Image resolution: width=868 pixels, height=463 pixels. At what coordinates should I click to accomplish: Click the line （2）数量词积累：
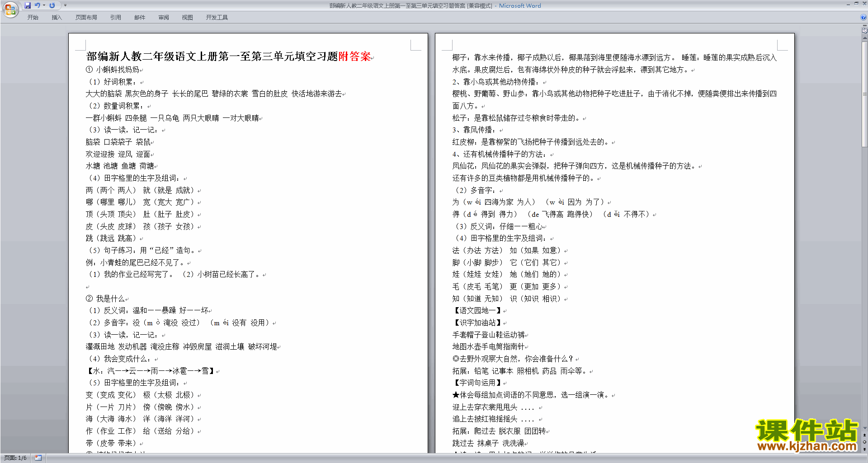pyautogui.click(x=116, y=106)
